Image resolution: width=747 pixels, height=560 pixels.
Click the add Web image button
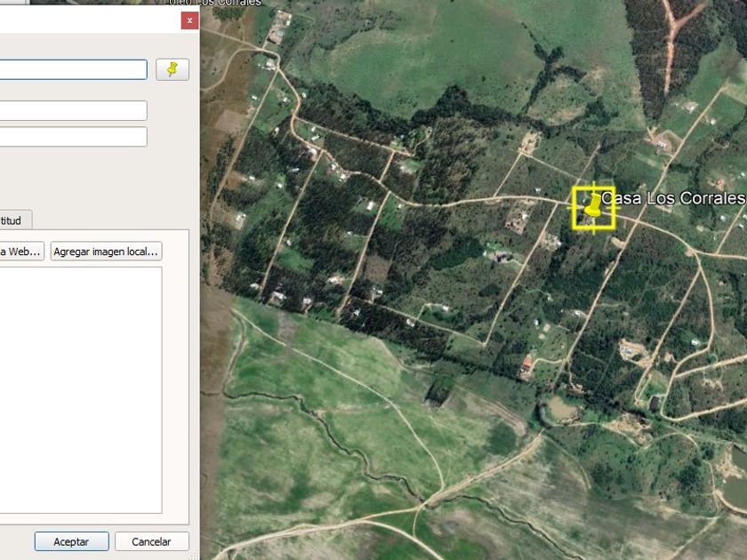pyautogui.click(x=21, y=252)
